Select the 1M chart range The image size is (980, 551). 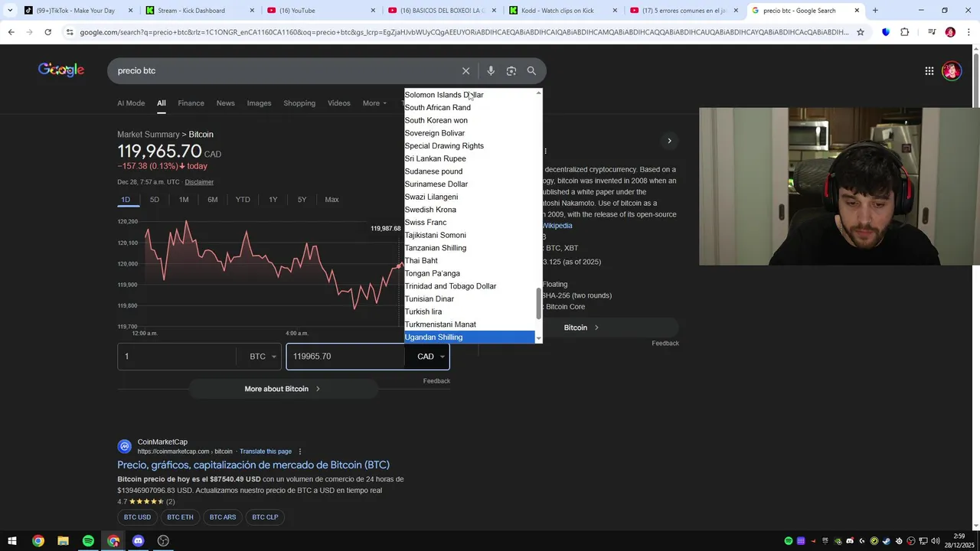coord(184,200)
